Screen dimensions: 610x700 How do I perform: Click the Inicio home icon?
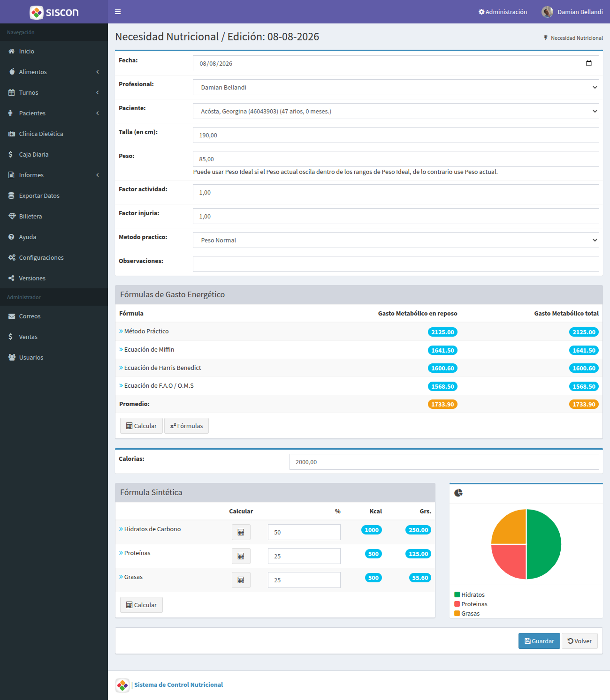pyautogui.click(x=12, y=51)
